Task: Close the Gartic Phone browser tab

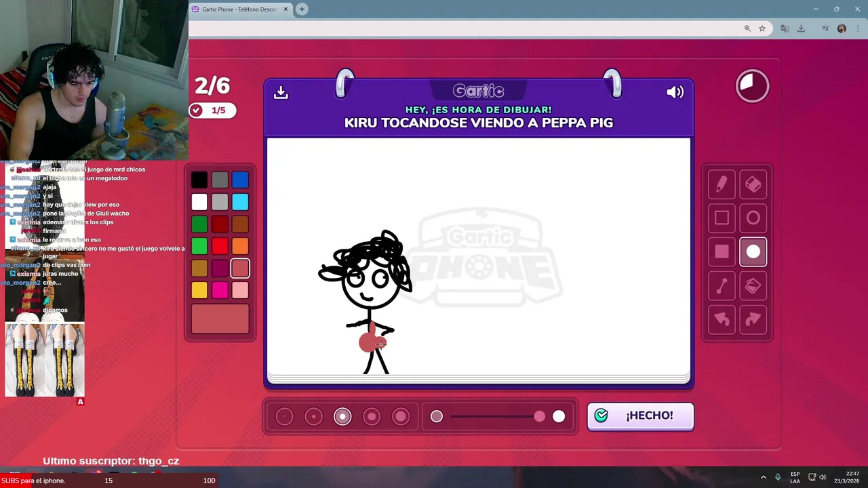Action: point(285,9)
